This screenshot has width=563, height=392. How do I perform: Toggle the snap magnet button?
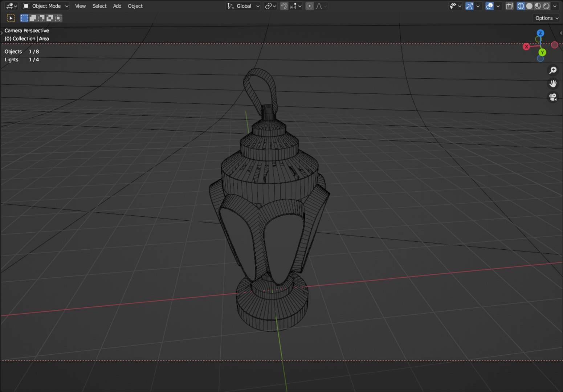pyautogui.click(x=284, y=6)
